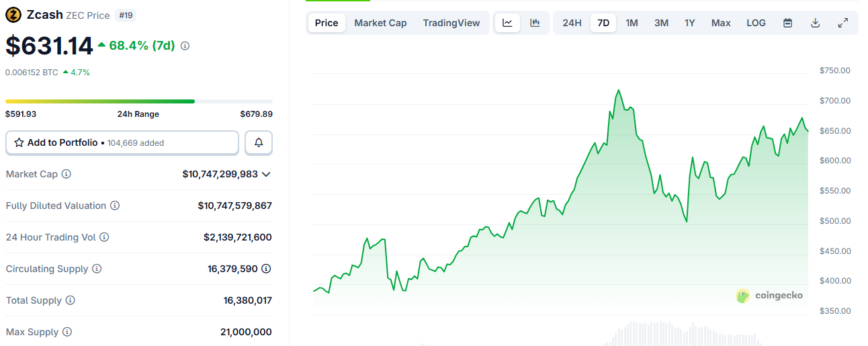Show Circulating Supply label info icon
868x346 pixels.
pos(97,269)
